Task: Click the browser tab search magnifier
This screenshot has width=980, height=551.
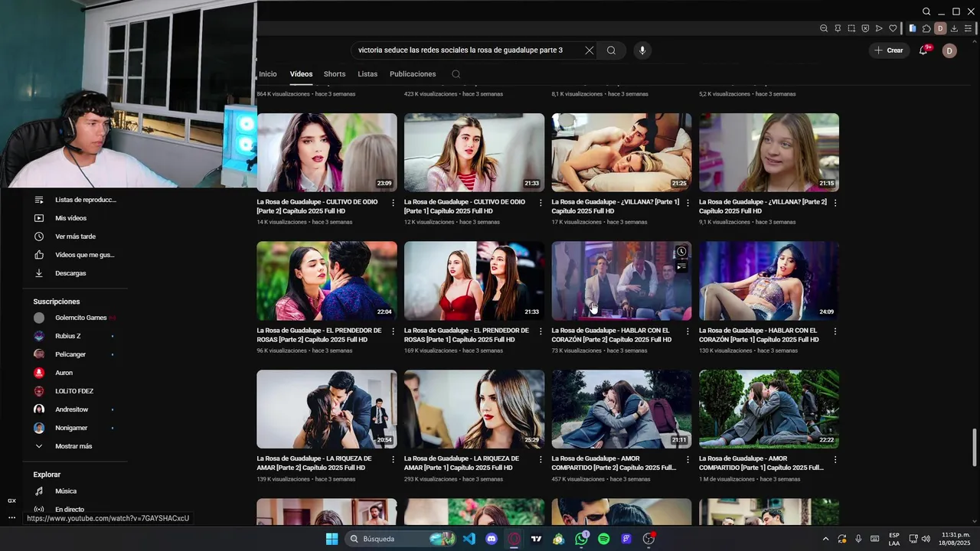Action: coord(926,11)
